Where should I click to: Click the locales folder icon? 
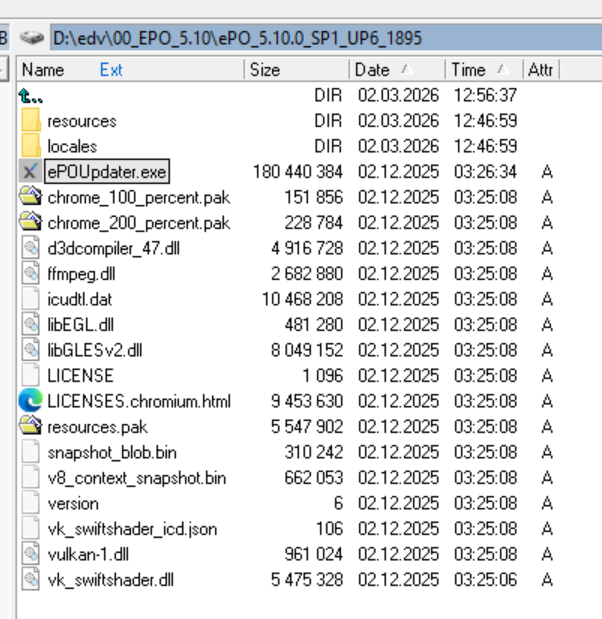tap(30, 146)
